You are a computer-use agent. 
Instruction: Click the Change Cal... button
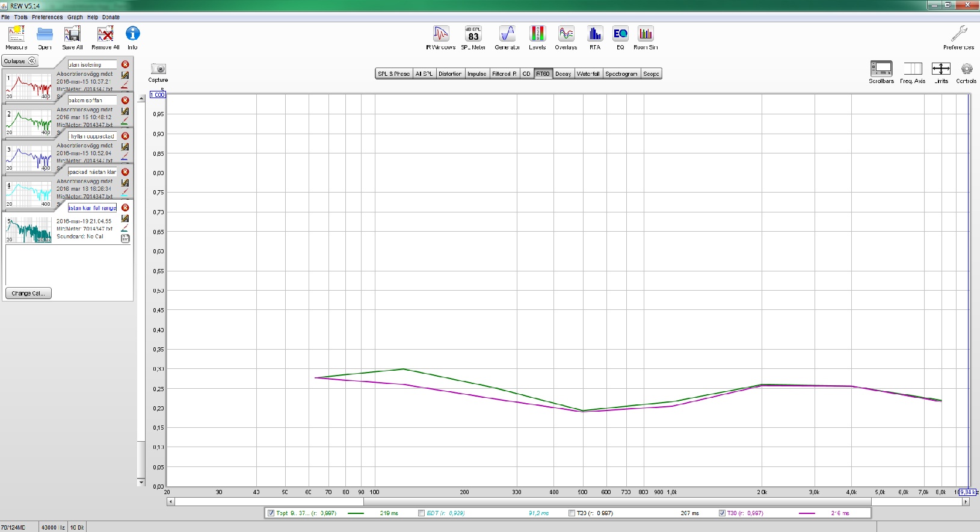point(28,294)
